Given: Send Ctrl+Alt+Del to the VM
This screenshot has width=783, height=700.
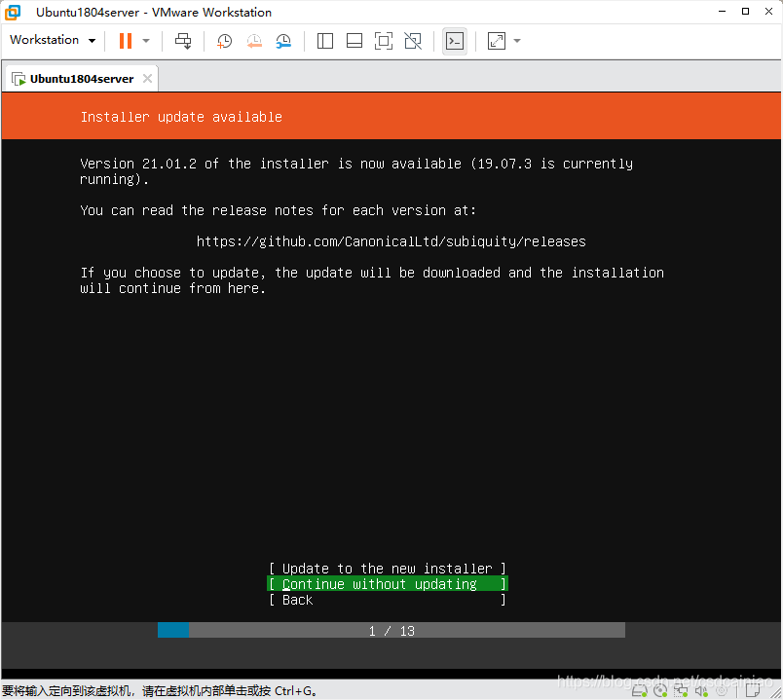Looking at the screenshot, I should tap(183, 41).
